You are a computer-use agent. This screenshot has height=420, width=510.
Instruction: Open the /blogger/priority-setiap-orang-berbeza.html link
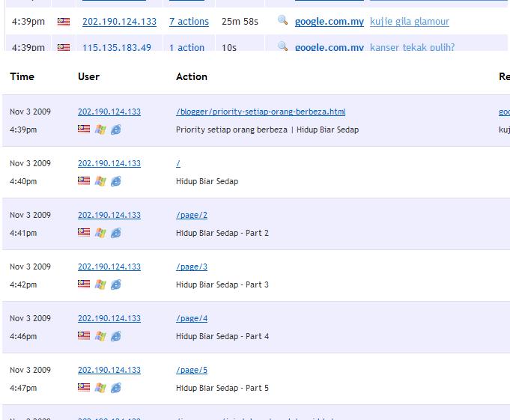(x=261, y=112)
